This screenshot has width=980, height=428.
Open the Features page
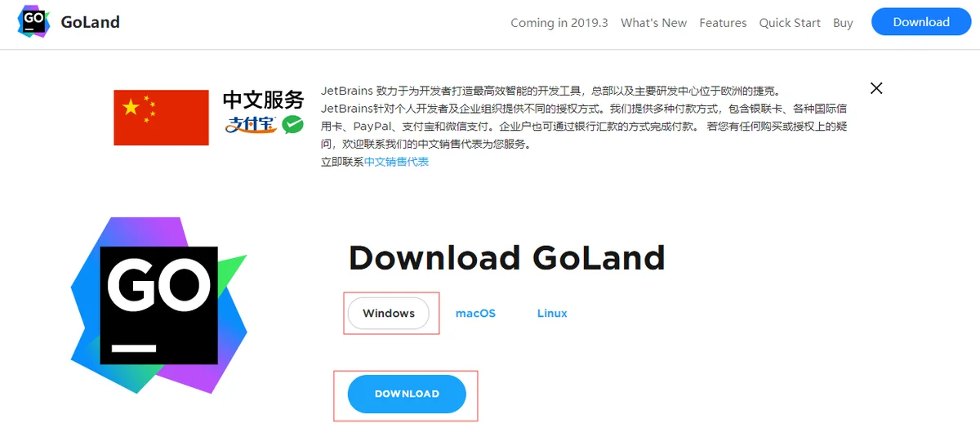point(723,23)
